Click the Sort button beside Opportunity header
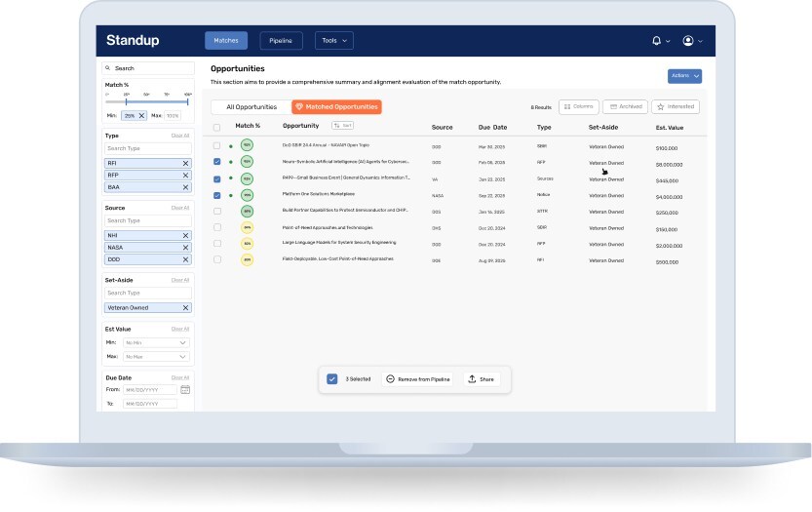Screen dimensions: 812x512 click(342, 126)
